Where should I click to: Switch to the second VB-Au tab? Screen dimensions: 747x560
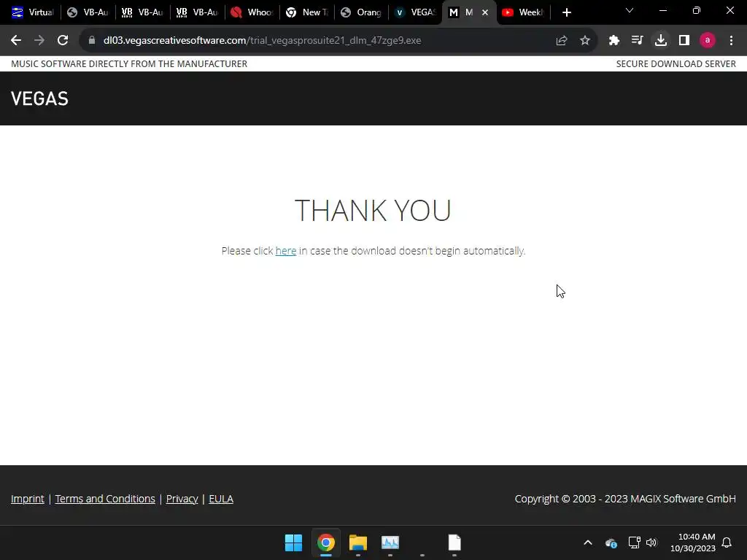142,13
